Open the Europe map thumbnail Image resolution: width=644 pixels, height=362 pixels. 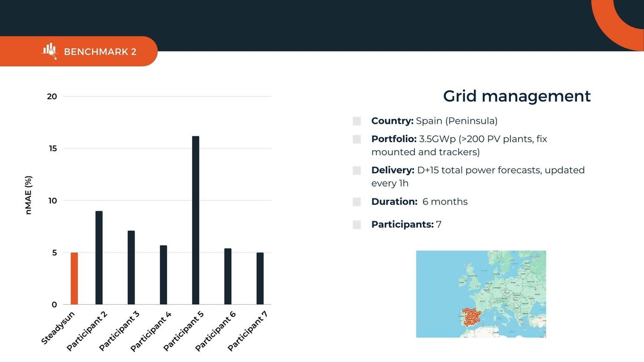(x=481, y=294)
